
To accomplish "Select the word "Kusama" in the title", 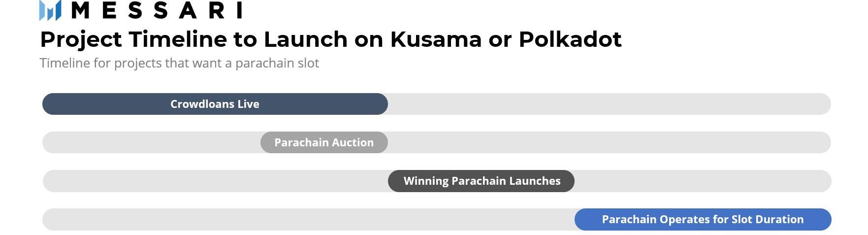I will [436, 39].
